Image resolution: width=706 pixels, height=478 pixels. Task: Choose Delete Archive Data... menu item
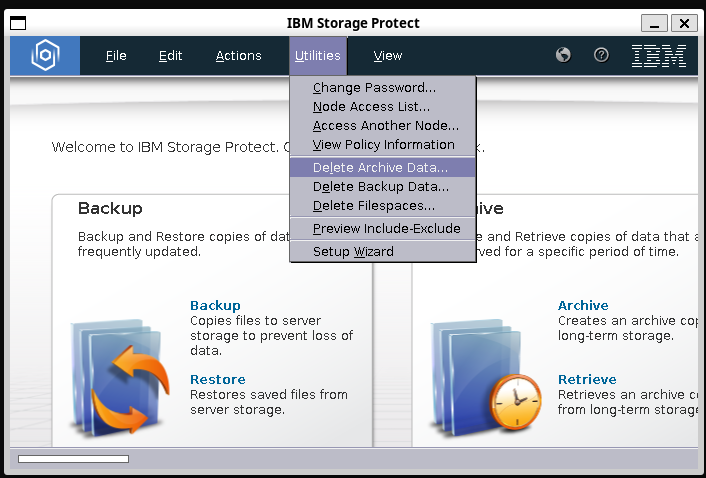(x=383, y=167)
